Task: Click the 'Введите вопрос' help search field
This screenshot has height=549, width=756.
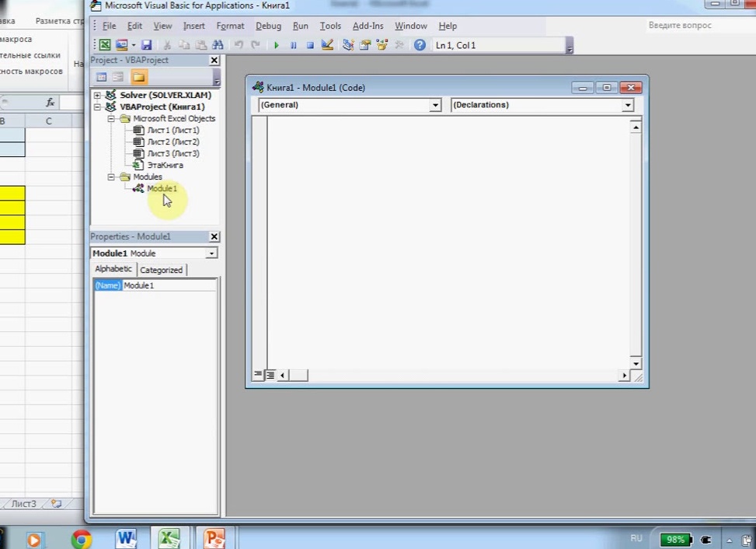Action: click(x=699, y=25)
